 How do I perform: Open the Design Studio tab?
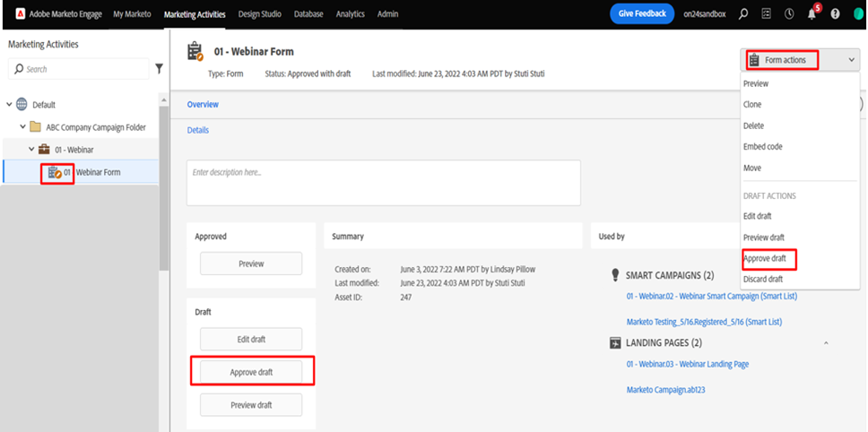260,14
